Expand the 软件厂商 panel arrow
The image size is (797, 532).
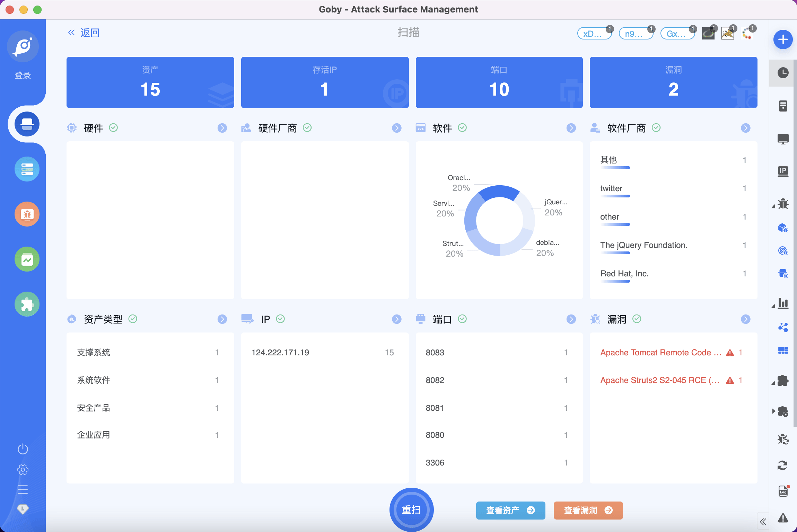pos(746,128)
